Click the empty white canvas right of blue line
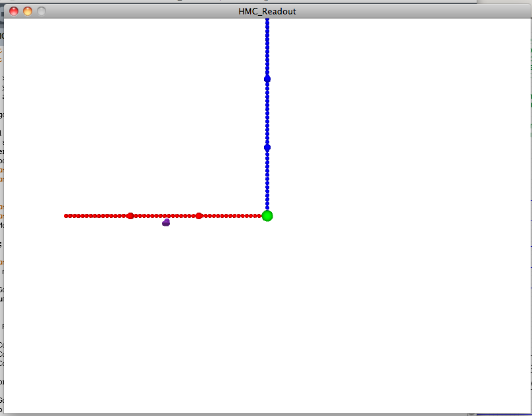532x416 pixels. click(x=395, y=132)
